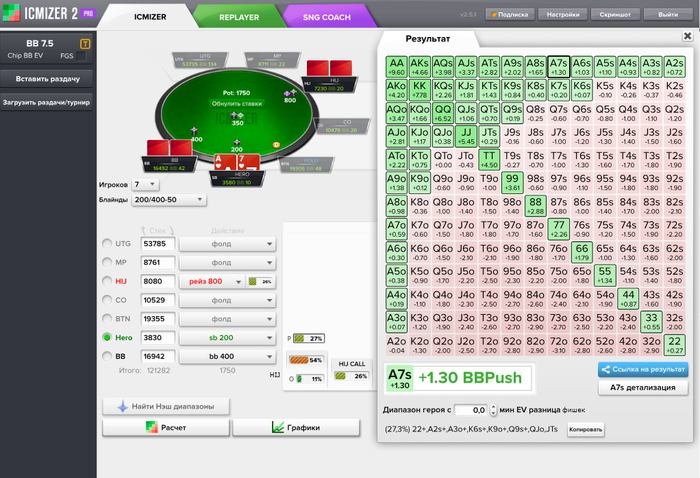The height and width of the screenshot is (478, 700).
Task: Click Hero's A7 hole cards on table
Action: [237, 162]
